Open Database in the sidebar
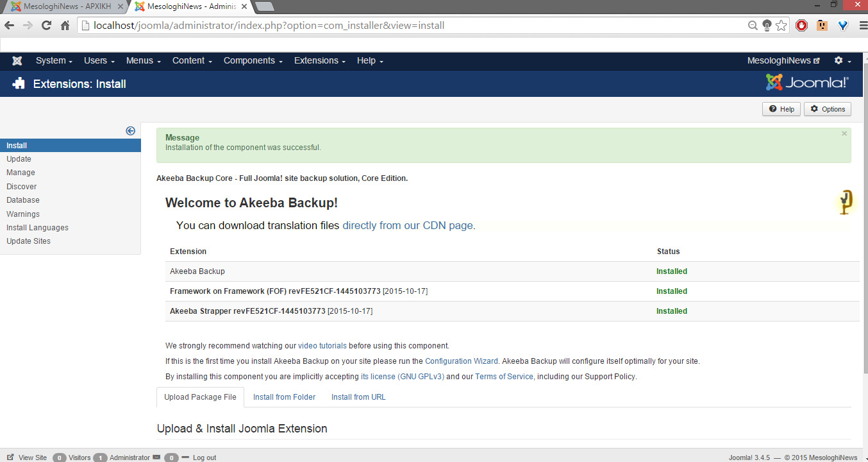Screen dimensions: 868x462 (23, 200)
